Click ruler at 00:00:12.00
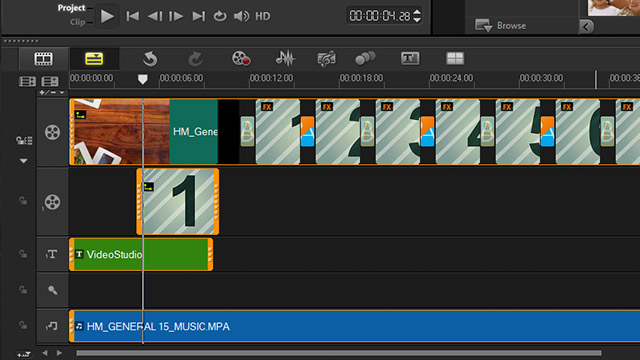640x360 pixels. coord(271,78)
